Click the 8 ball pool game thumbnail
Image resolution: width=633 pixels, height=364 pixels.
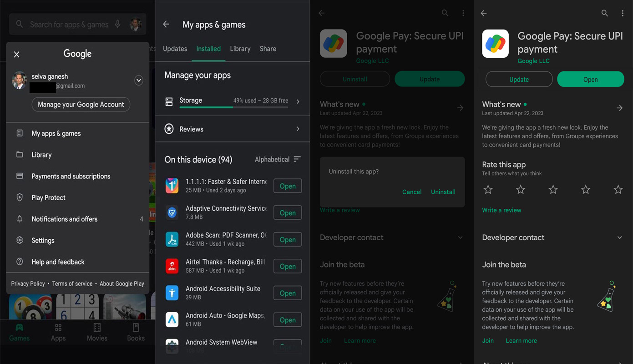coord(30,307)
